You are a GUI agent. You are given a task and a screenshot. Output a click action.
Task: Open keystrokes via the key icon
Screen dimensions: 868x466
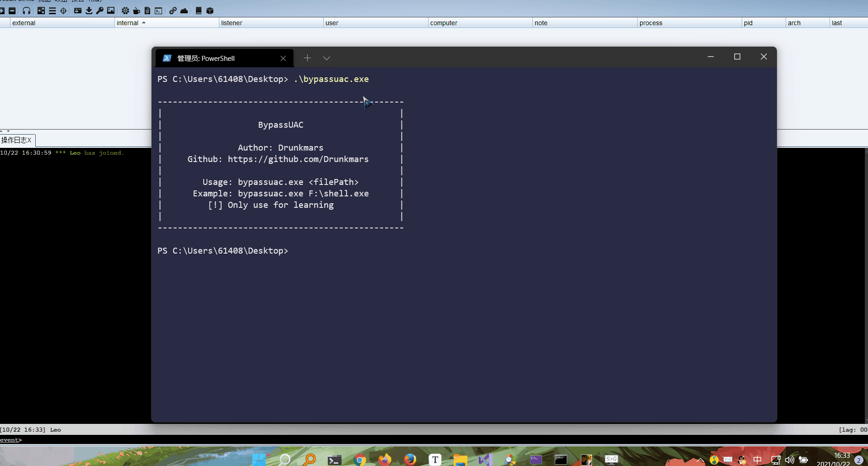(x=100, y=11)
